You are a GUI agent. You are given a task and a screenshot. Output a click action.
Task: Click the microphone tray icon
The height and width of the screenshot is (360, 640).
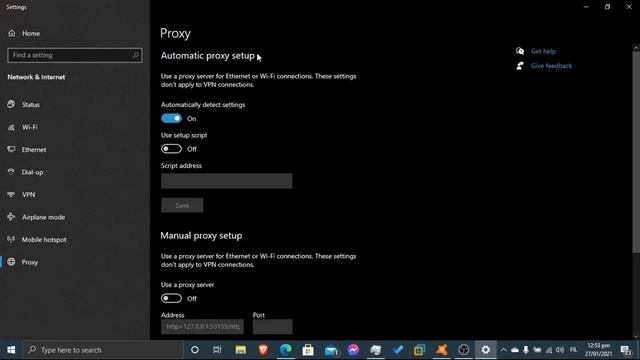pos(526,350)
